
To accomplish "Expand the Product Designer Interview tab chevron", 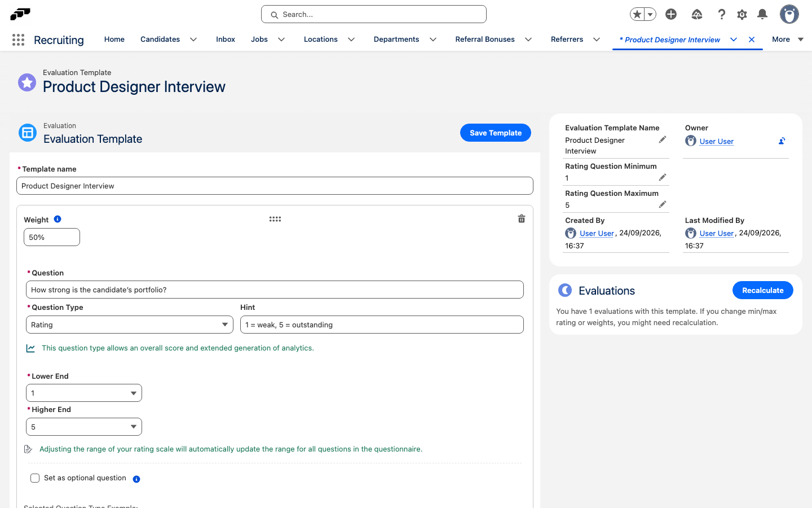I will click(734, 40).
